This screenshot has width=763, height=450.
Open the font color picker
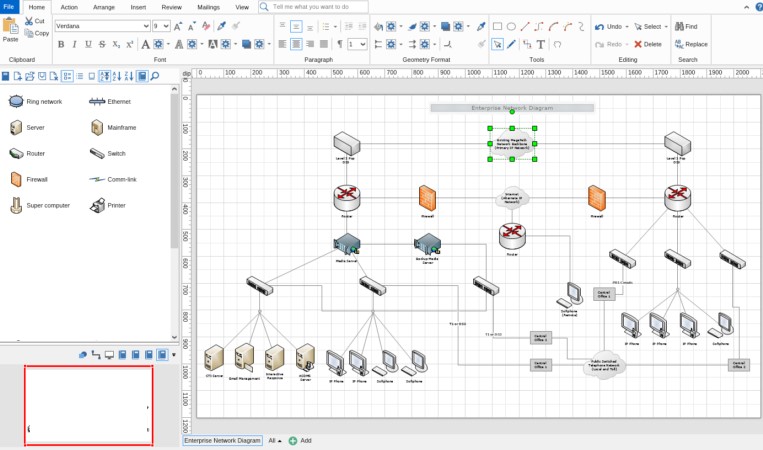[x=145, y=44]
